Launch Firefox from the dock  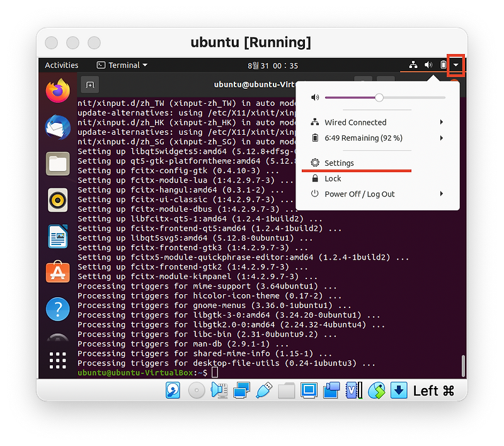click(x=57, y=91)
